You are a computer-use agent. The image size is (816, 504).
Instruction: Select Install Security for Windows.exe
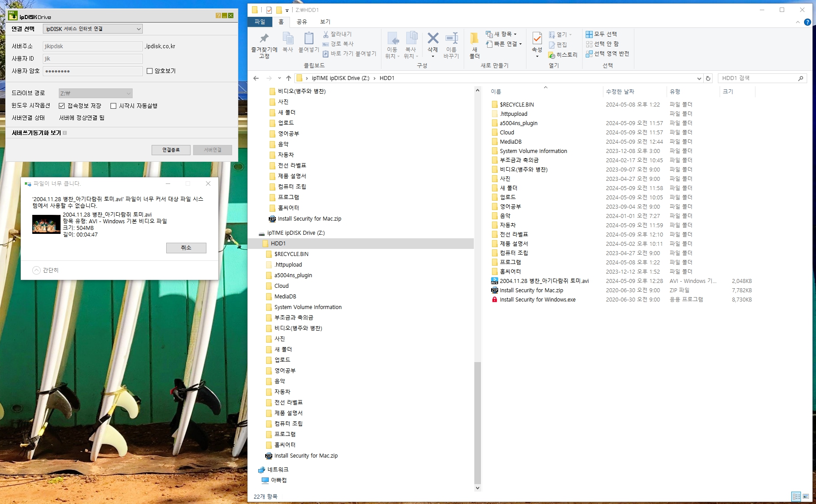(x=538, y=300)
